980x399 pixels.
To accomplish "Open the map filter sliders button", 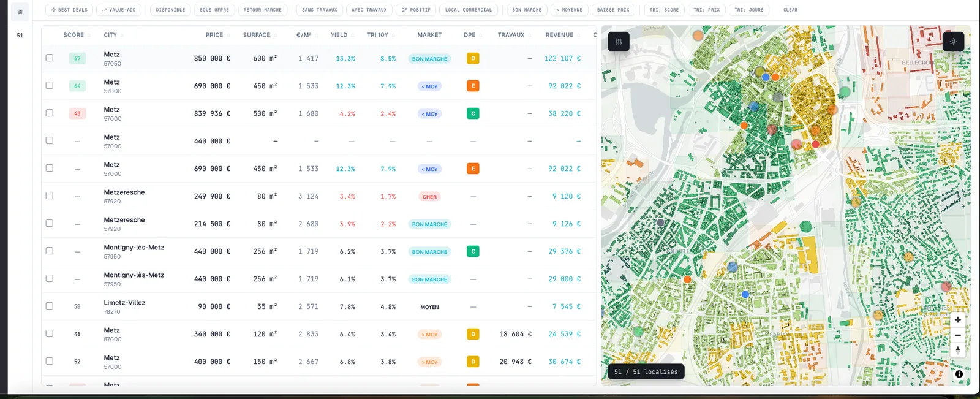I will click(619, 42).
